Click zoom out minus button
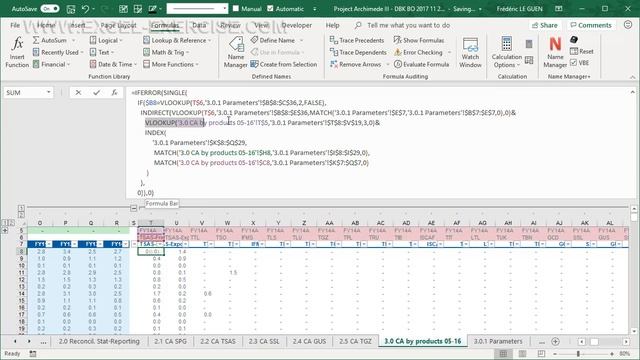 pyautogui.click(x=555, y=353)
